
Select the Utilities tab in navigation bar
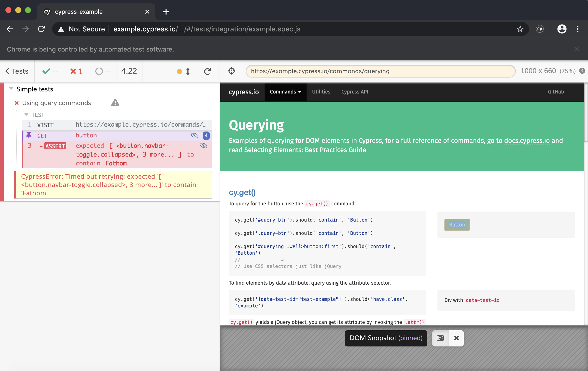(321, 92)
